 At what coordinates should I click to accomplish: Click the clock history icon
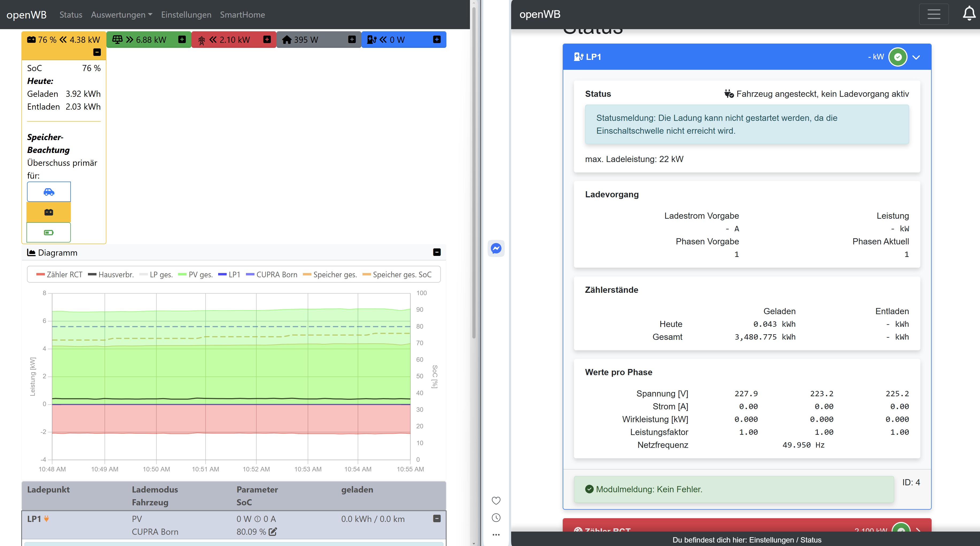point(496,517)
